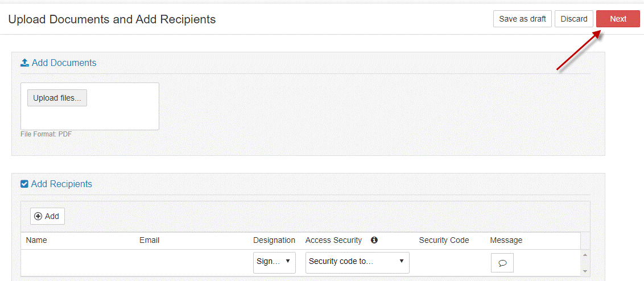Click the plus circle icon in Add button
This screenshot has width=644, height=281.
pyautogui.click(x=38, y=216)
